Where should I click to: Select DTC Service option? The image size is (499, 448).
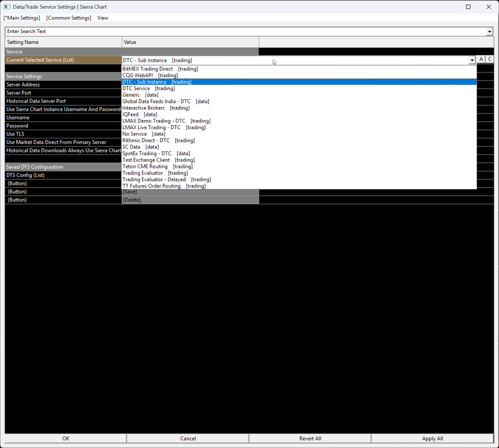(299, 88)
